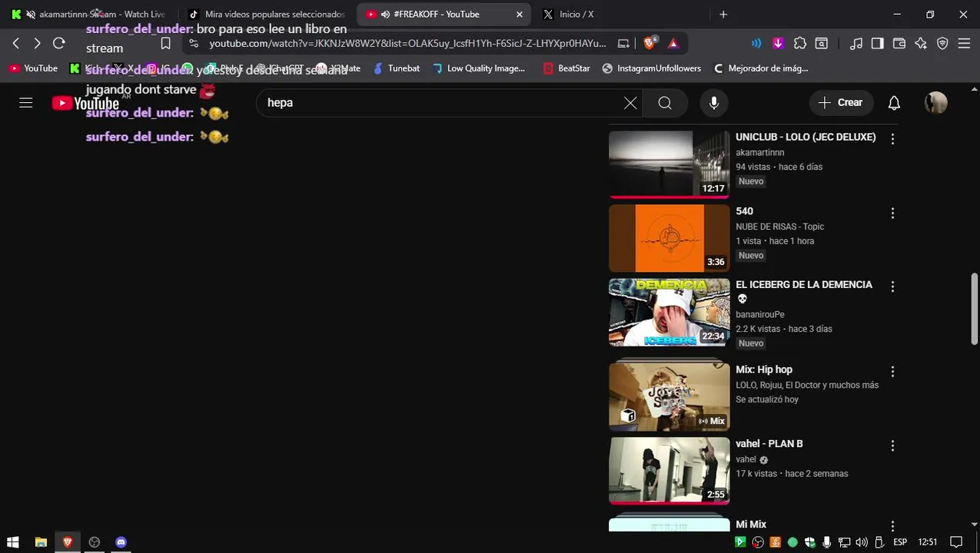Open Windows Security tray icon
980x553 pixels.
(x=809, y=542)
